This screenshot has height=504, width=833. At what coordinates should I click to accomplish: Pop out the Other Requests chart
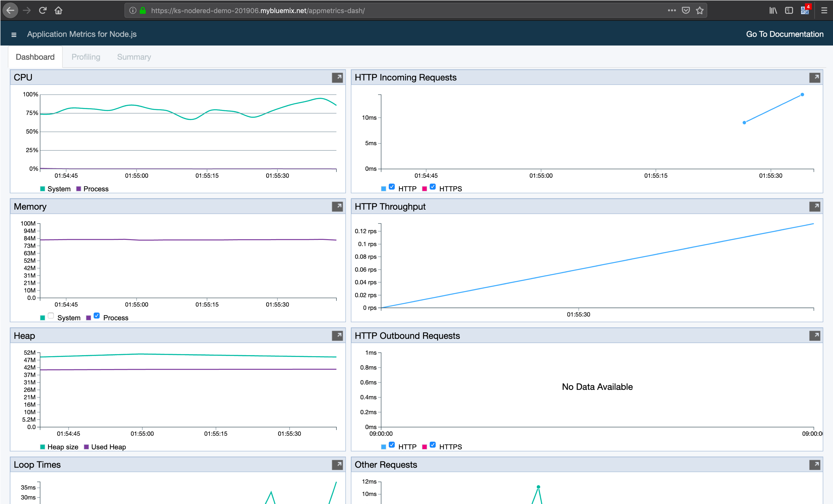tap(814, 465)
